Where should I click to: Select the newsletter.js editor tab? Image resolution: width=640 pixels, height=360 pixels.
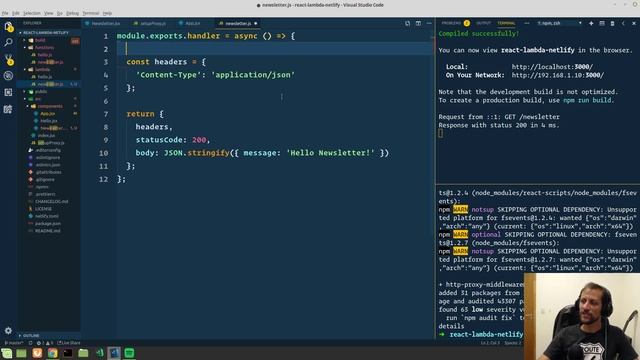tap(238, 24)
